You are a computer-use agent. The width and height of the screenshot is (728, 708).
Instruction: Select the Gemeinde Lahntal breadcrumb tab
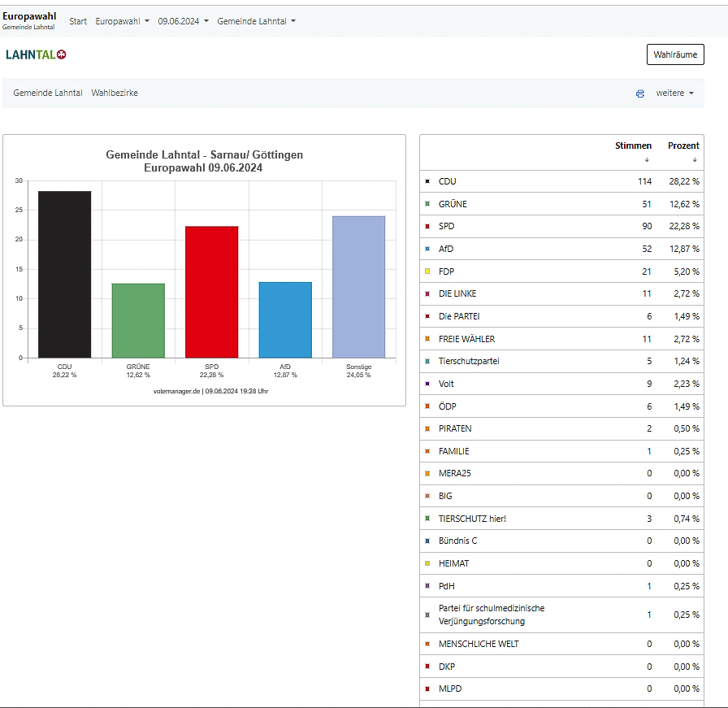[48, 93]
